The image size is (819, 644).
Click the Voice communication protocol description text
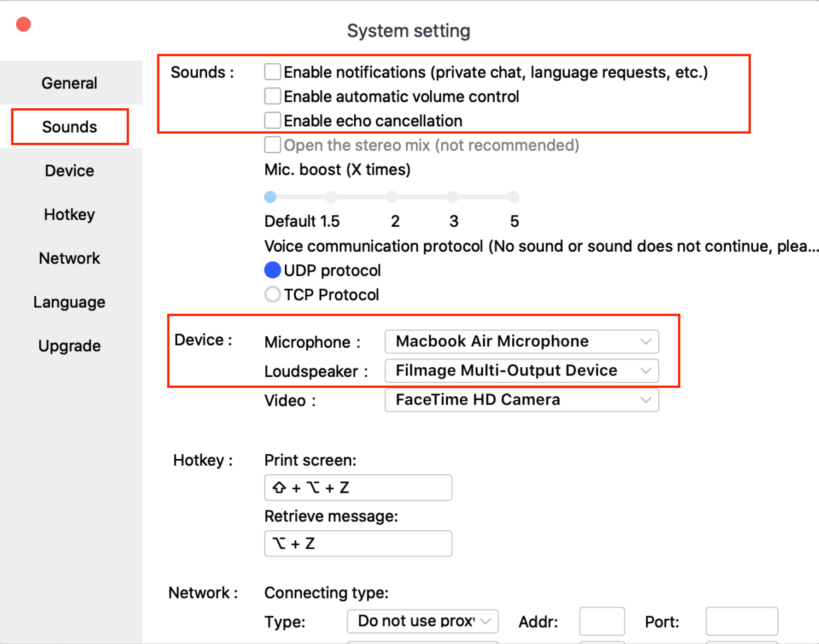(x=541, y=246)
